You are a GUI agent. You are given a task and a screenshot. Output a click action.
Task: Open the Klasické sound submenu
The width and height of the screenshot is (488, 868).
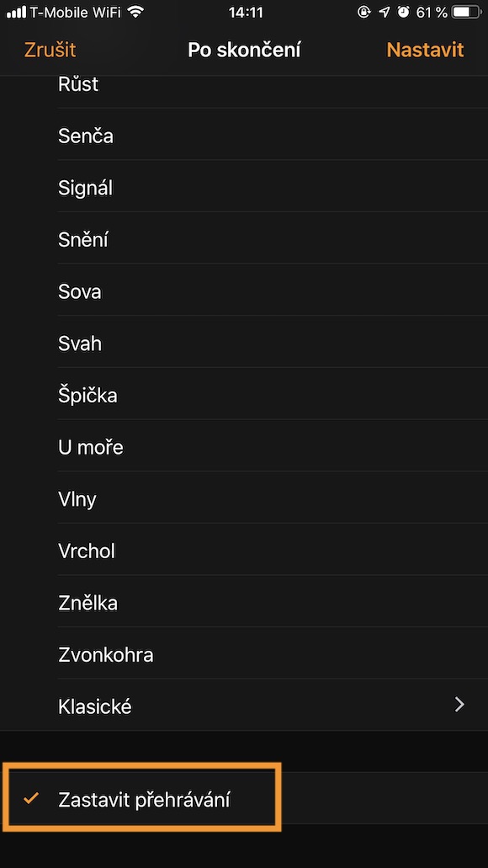tap(244, 706)
